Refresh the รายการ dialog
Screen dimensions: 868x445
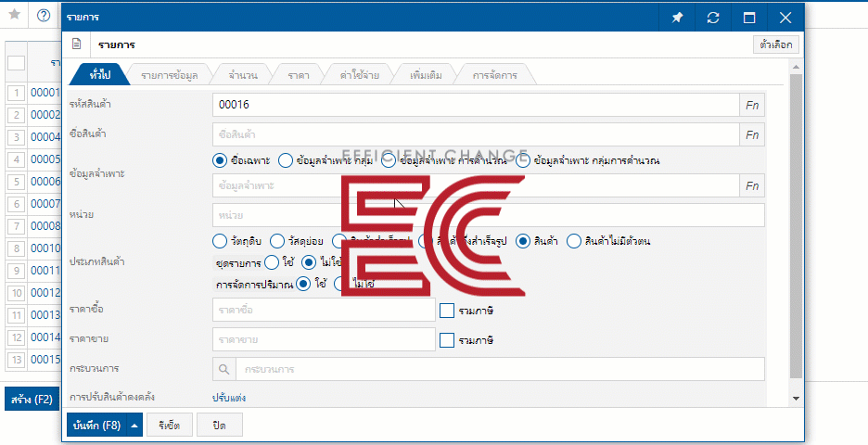coord(713,18)
